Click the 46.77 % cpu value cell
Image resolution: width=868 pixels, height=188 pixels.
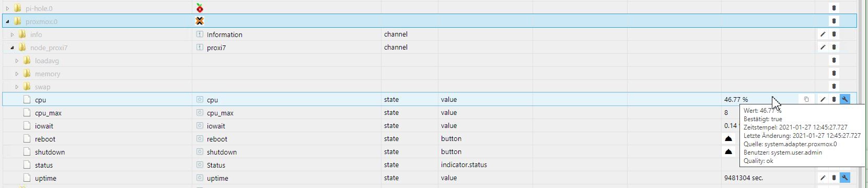(x=736, y=99)
